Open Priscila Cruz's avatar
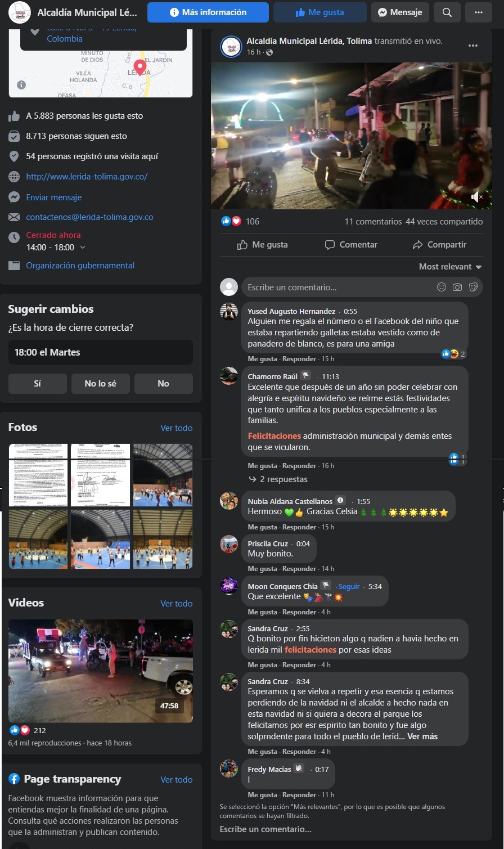 tap(229, 544)
